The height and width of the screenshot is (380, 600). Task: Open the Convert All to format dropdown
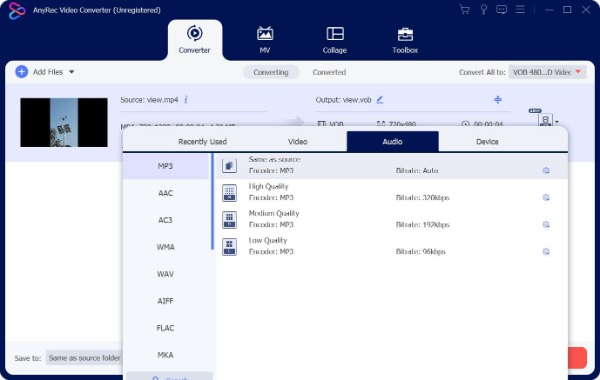click(547, 72)
